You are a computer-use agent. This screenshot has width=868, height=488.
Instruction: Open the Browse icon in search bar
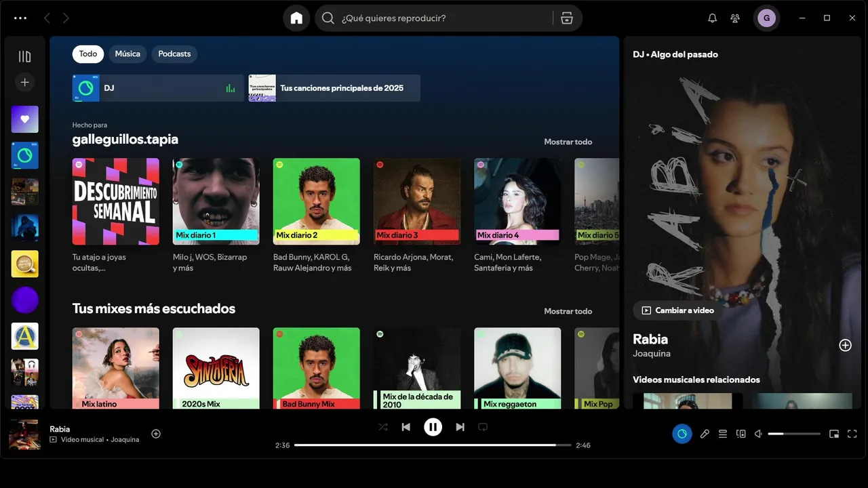pyautogui.click(x=567, y=18)
